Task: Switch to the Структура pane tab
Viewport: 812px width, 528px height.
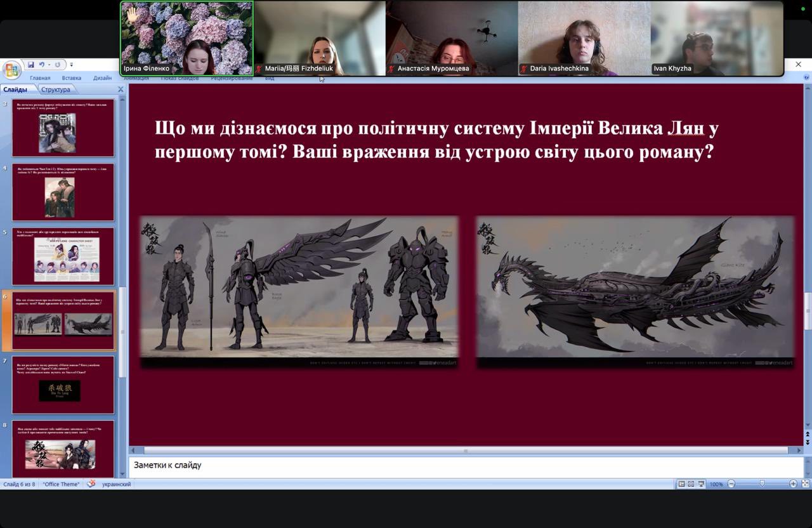Action: pos(56,89)
